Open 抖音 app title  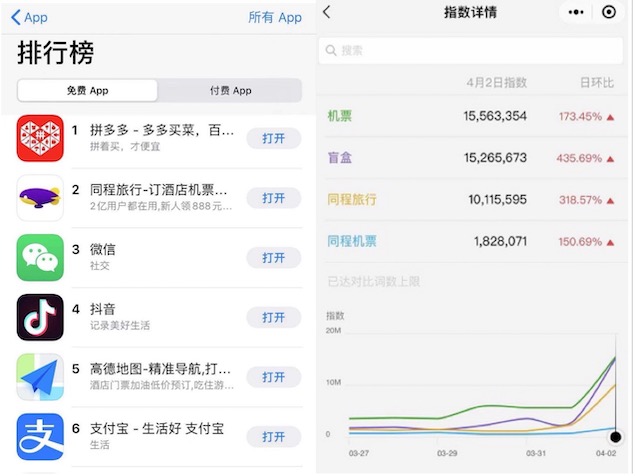[103, 309]
